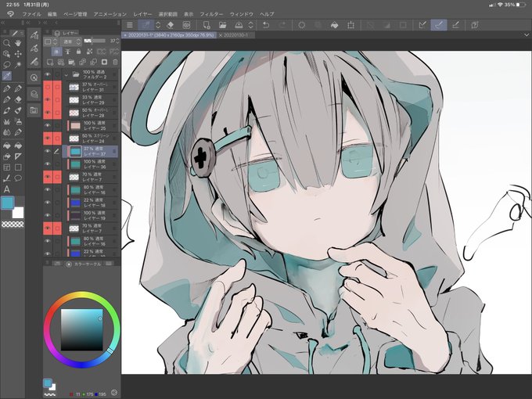The image size is (532, 399).
Task: Open the アニメーション menu
Action: [x=110, y=14]
